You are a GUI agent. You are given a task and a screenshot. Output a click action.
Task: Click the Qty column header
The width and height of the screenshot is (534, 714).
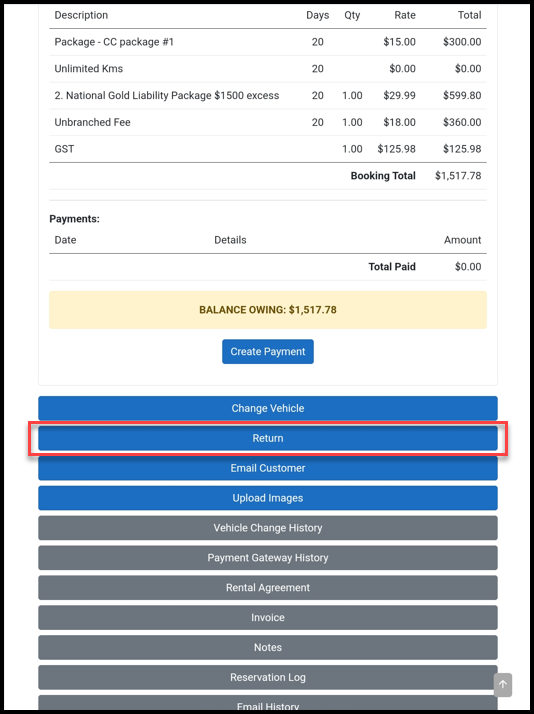pyautogui.click(x=352, y=15)
